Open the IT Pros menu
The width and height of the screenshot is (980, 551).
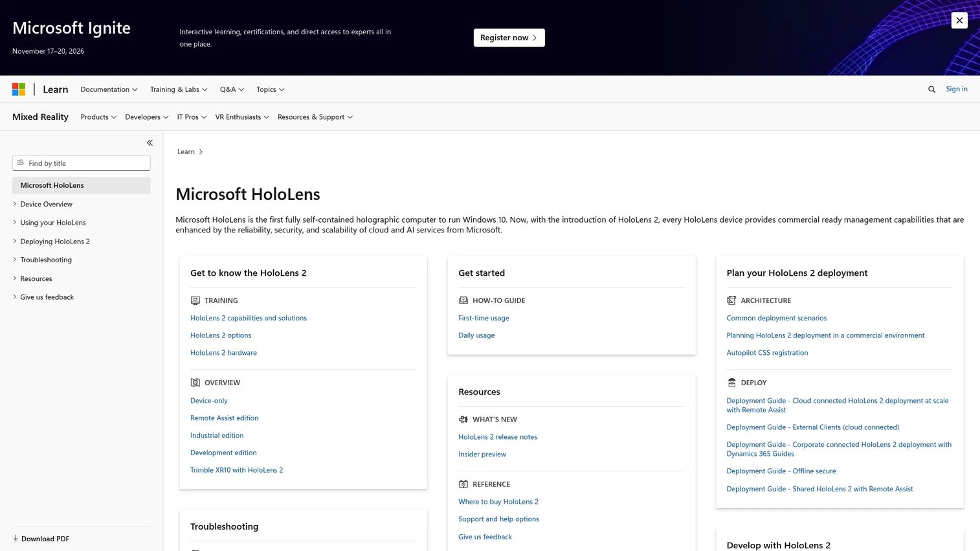click(192, 117)
